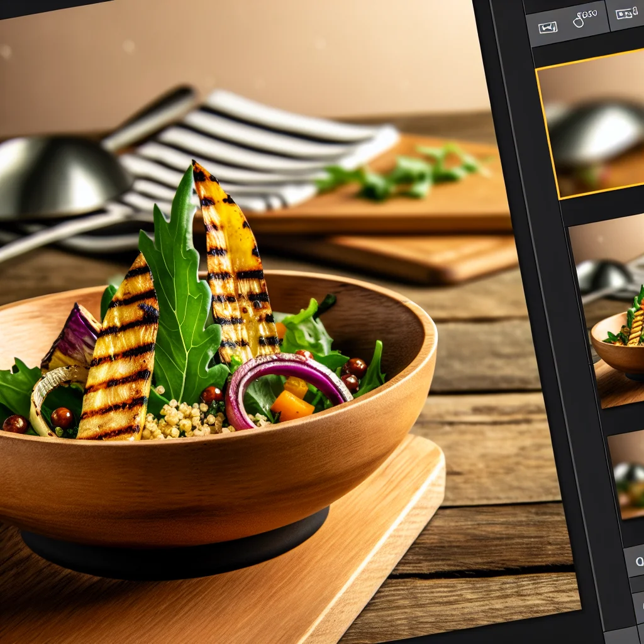Click the tallest grilled zucchini slice

click(236, 264)
